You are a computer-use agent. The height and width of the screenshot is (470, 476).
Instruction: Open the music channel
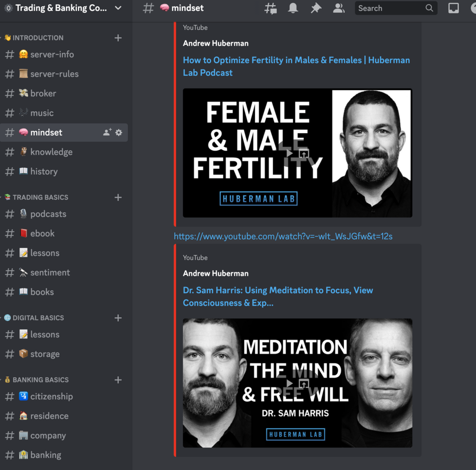64,113
